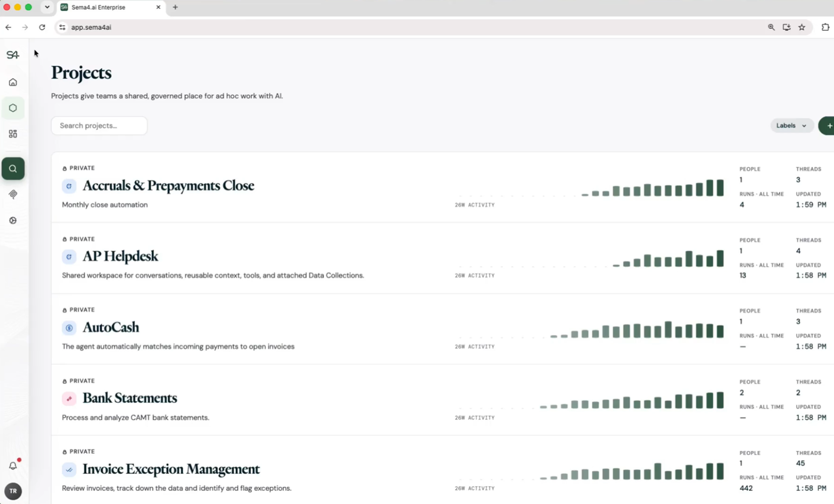
Task: Click the Accruals & Prepayments Close project icon
Action: 69,186
